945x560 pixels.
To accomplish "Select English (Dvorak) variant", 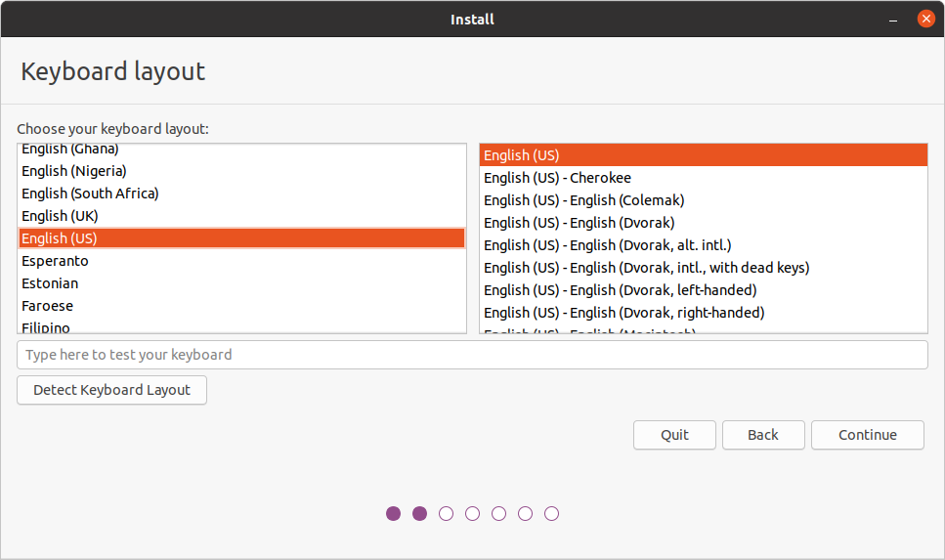I will [579, 223].
